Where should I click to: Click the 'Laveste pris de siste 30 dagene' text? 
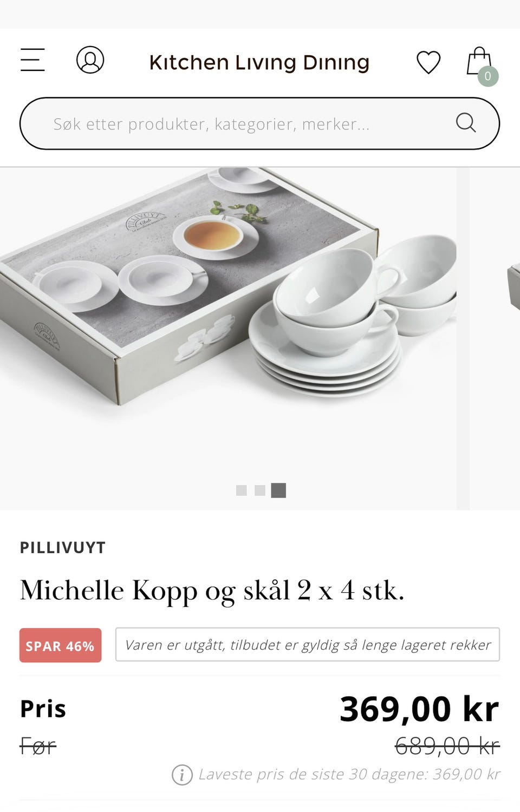(349, 775)
